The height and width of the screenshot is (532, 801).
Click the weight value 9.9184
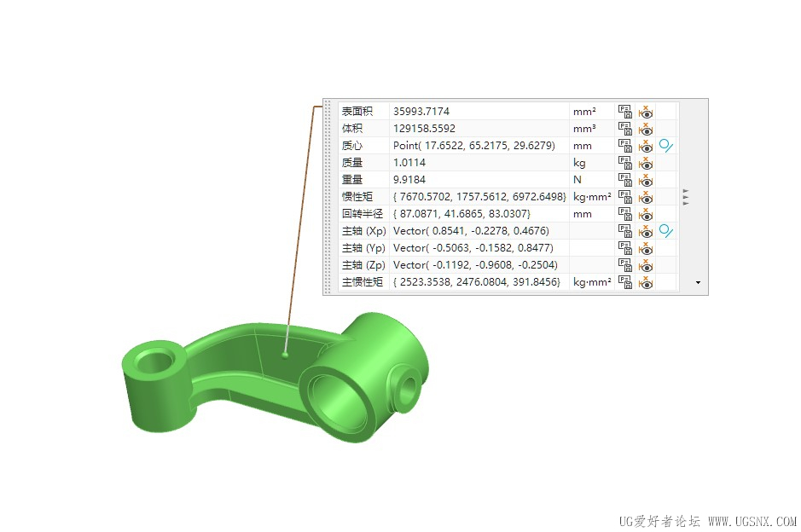409,179
